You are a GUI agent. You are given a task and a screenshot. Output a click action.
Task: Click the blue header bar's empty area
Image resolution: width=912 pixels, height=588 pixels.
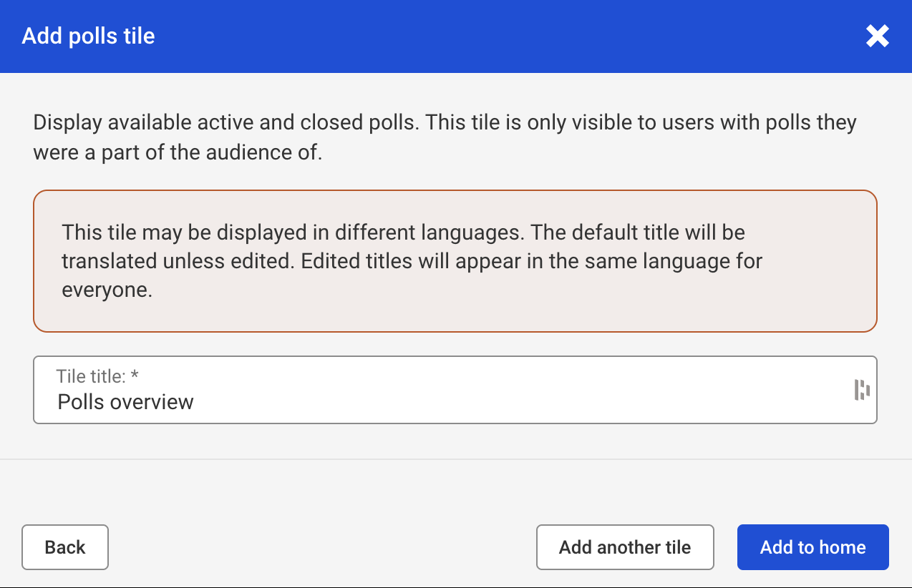point(501,36)
